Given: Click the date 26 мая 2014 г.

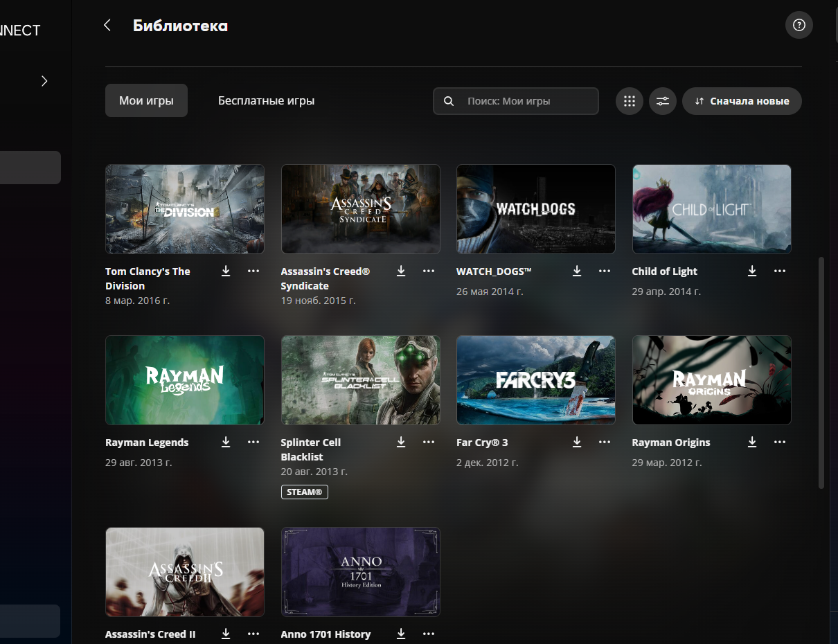Looking at the screenshot, I should pyautogui.click(x=490, y=292).
